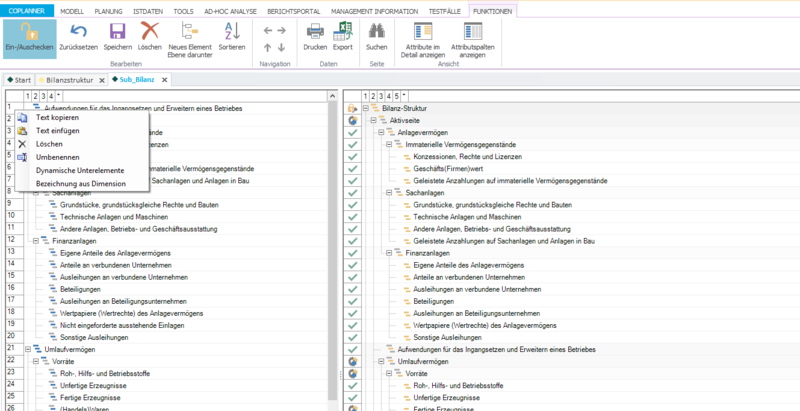Collapse Umlaufvermögen in the Bilanz-Struktur tree

point(381,362)
